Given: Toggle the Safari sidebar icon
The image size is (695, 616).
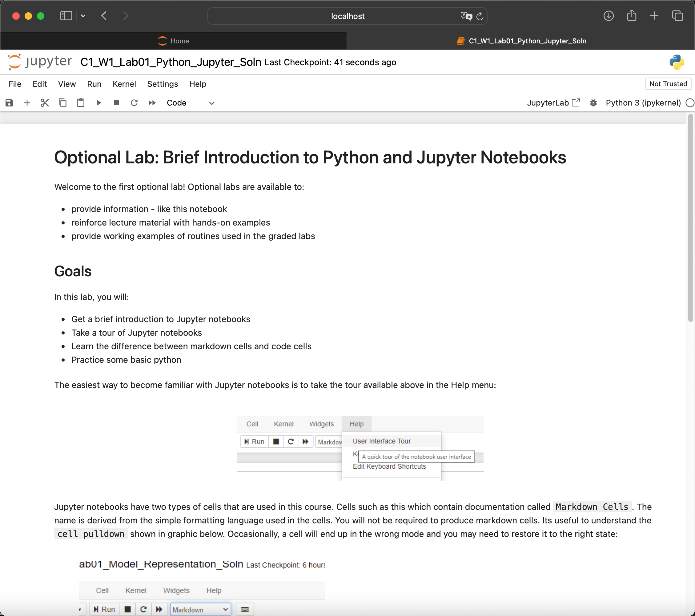Looking at the screenshot, I should click(x=66, y=16).
